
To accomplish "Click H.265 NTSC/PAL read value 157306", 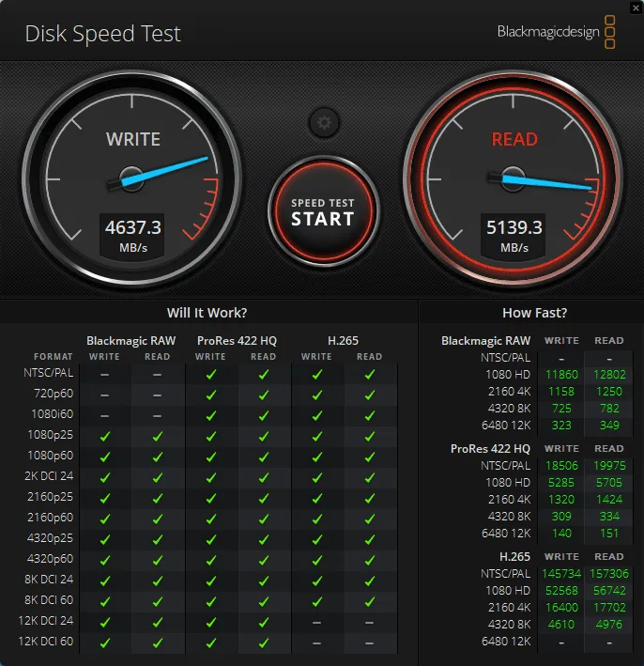I will (609, 574).
